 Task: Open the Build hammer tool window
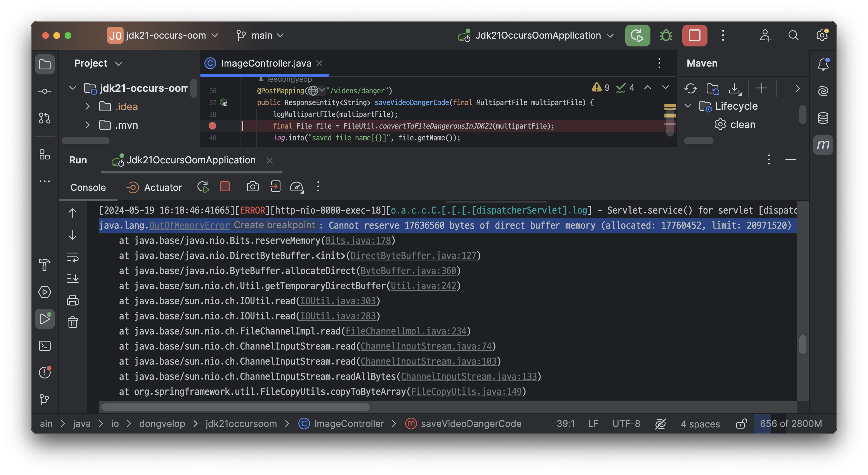[44, 265]
